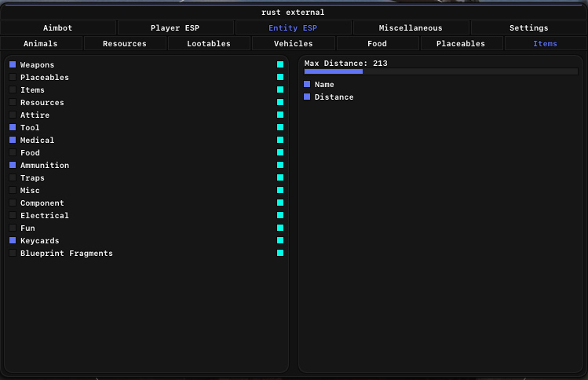The image size is (588, 380).
Task: Tick the Blueprint Fragments checkbox
Action: 13,254
